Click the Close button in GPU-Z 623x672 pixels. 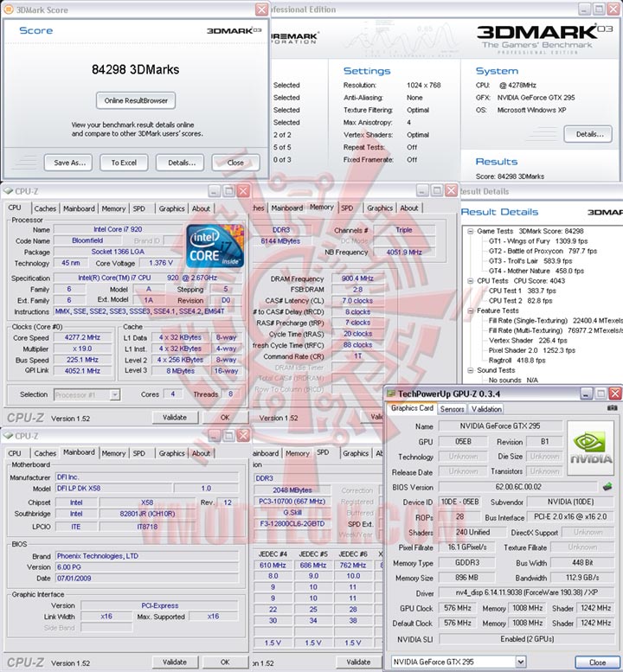[x=597, y=662]
